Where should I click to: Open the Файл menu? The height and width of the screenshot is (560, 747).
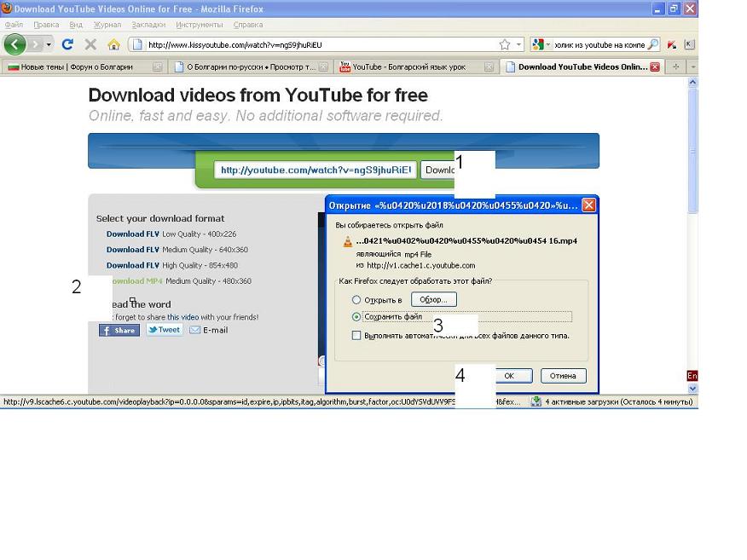click(14, 25)
